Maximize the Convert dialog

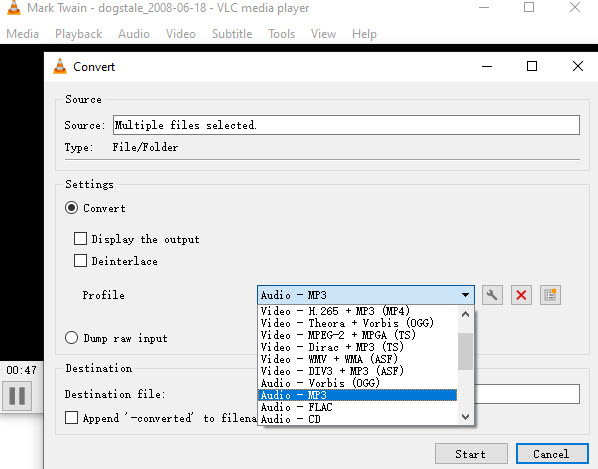pos(532,66)
